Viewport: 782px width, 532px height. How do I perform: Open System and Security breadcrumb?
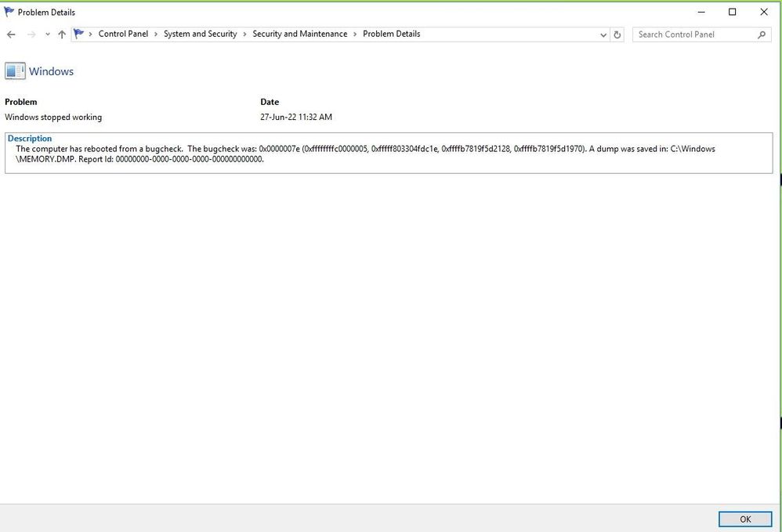(200, 34)
